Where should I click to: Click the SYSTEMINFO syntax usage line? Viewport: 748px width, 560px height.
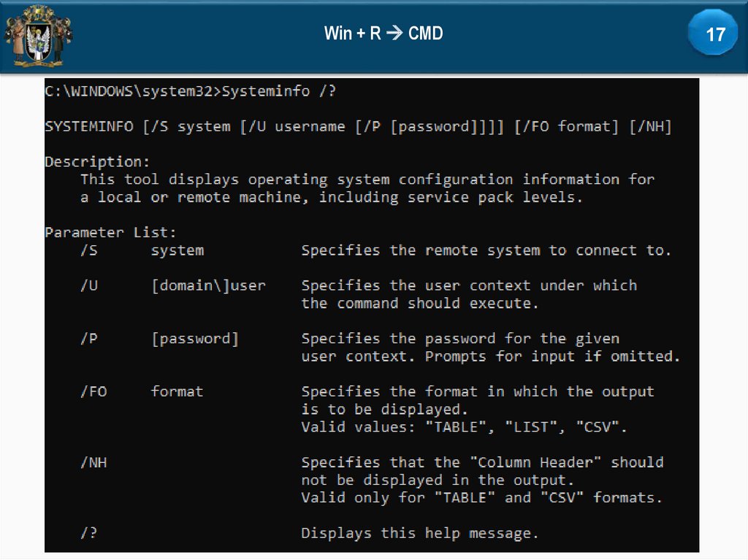358,126
